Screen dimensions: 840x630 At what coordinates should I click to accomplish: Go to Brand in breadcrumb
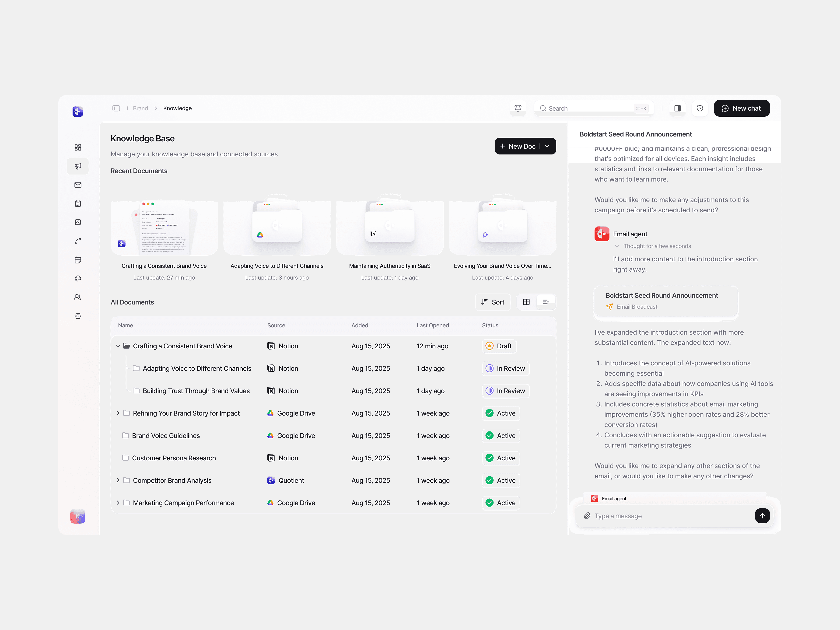point(140,108)
